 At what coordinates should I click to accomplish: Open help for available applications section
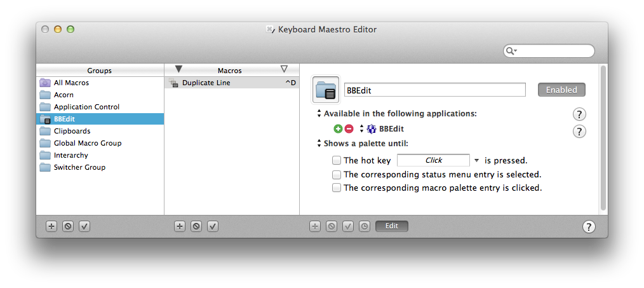[579, 114]
